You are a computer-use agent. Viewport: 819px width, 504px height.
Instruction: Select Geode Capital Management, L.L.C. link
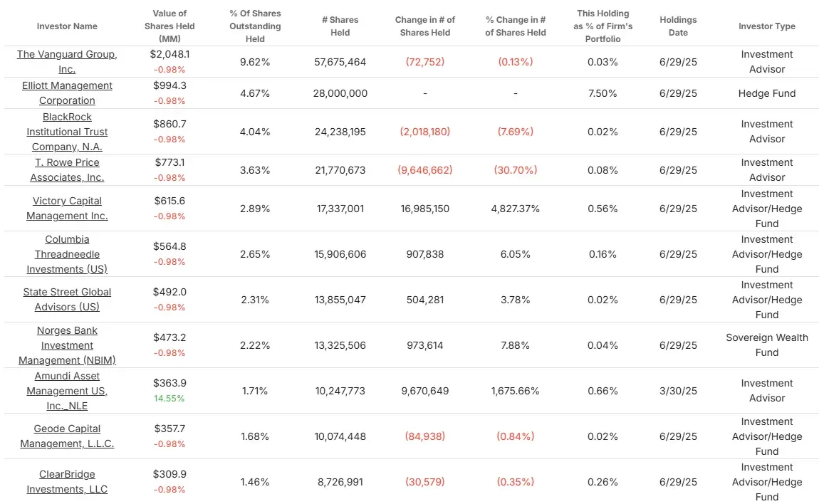(x=67, y=436)
